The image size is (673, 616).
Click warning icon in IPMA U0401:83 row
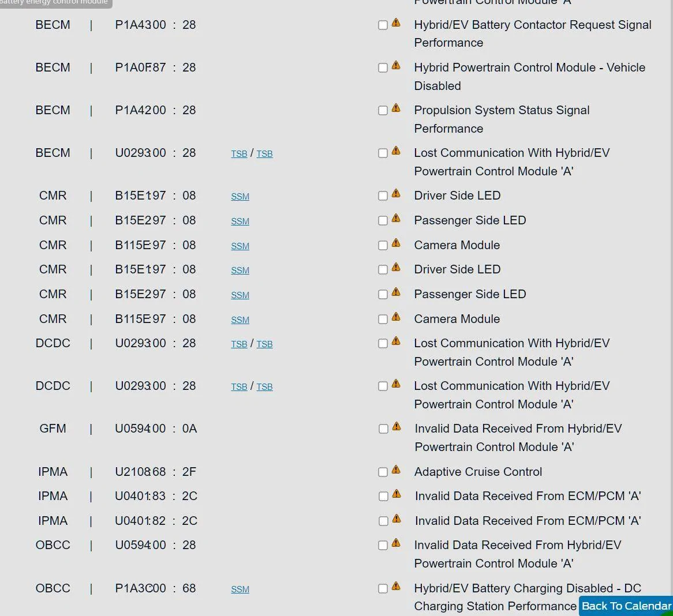(397, 494)
